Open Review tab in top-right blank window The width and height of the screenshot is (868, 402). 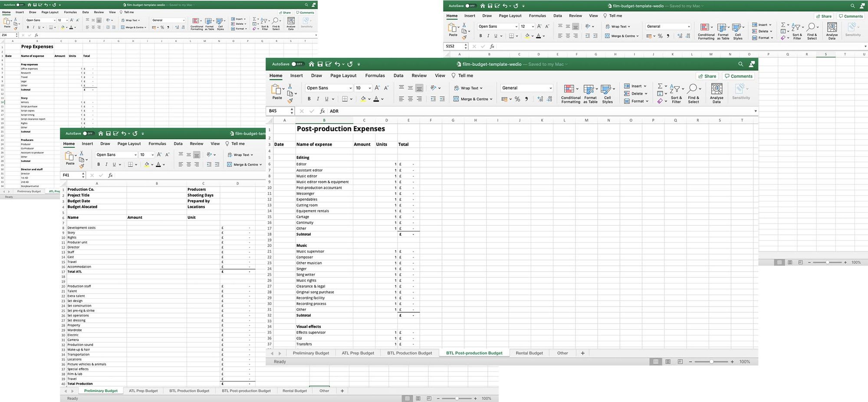pos(575,16)
